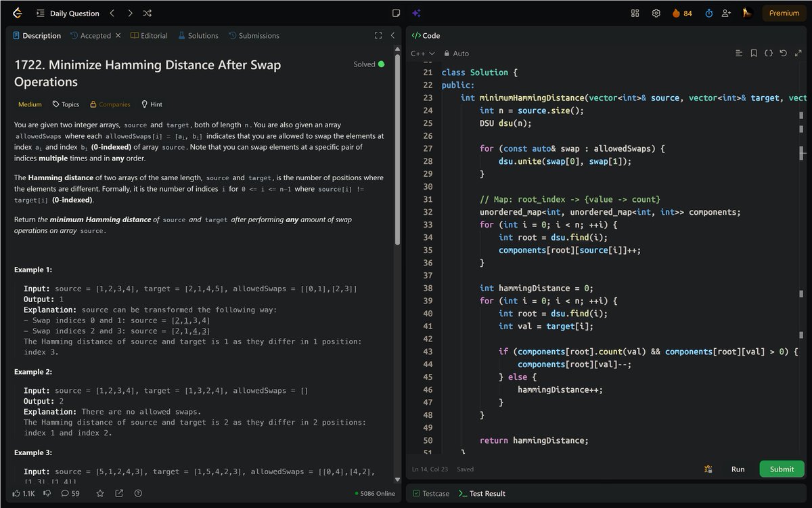Image resolution: width=812 pixels, height=508 pixels.
Task: Click line number 38 in gutter
Action: tap(427, 288)
